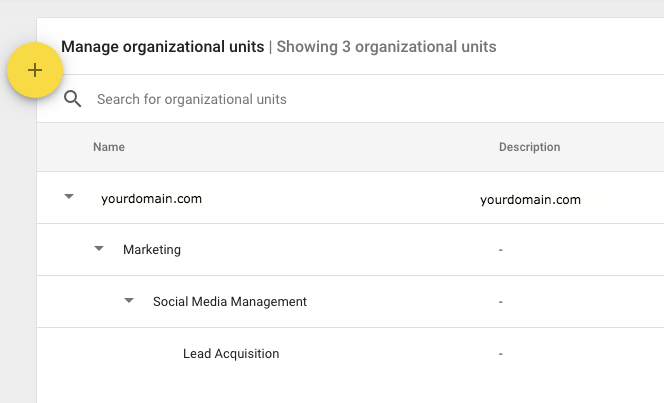The width and height of the screenshot is (664, 403).
Task: Click the Manage organizational units heading
Action: point(163,47)
